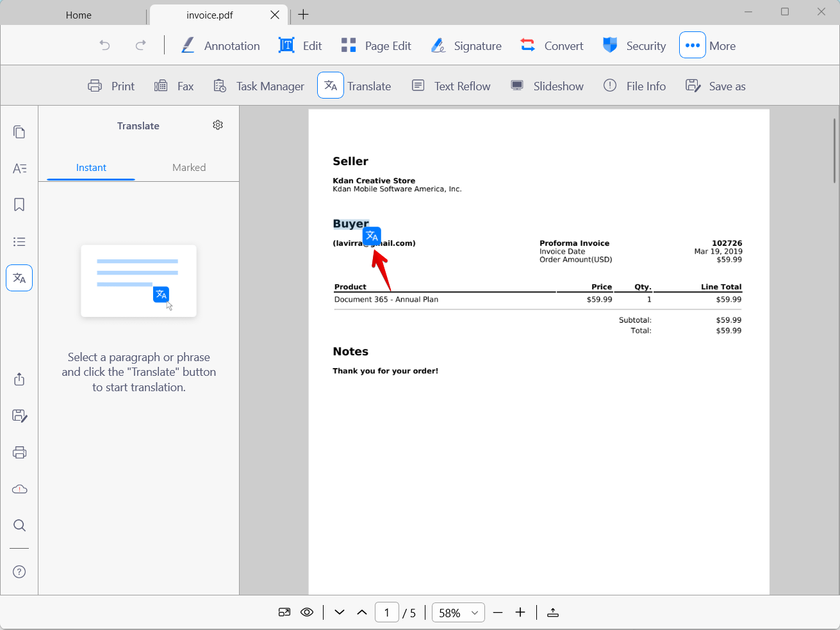This screenshot has width=840, height=630.
Task: Start the Slideshow
Action: click(x=547, y=86)
